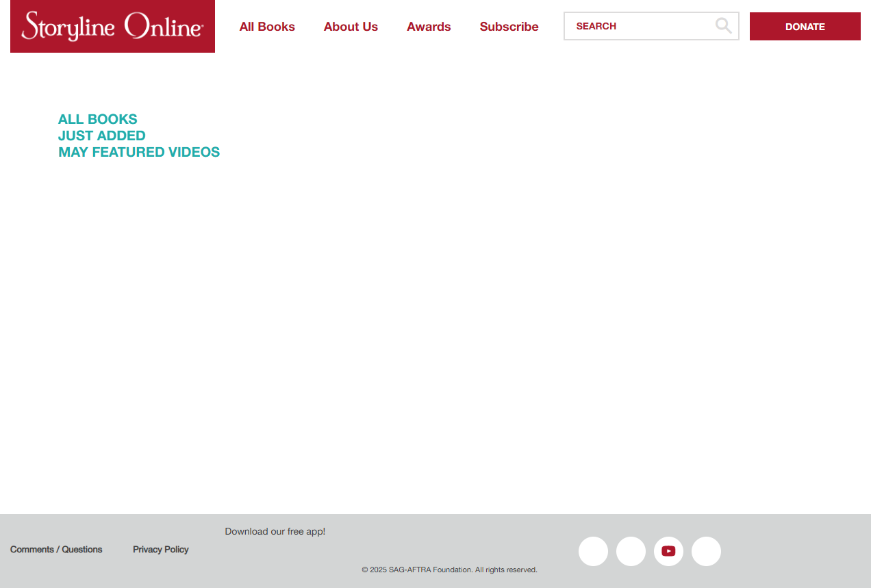Viewport: 871px width, 588px height.
Task: Click the Storyline Online logo
Action: point(112,26)
